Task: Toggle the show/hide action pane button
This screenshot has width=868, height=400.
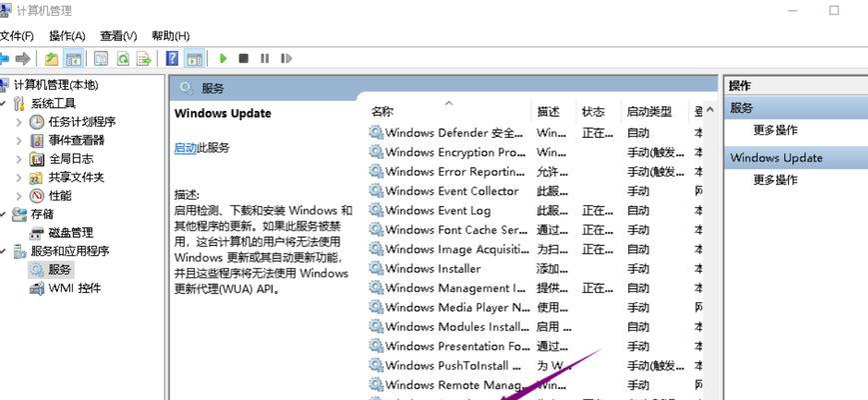Action: 195,58
